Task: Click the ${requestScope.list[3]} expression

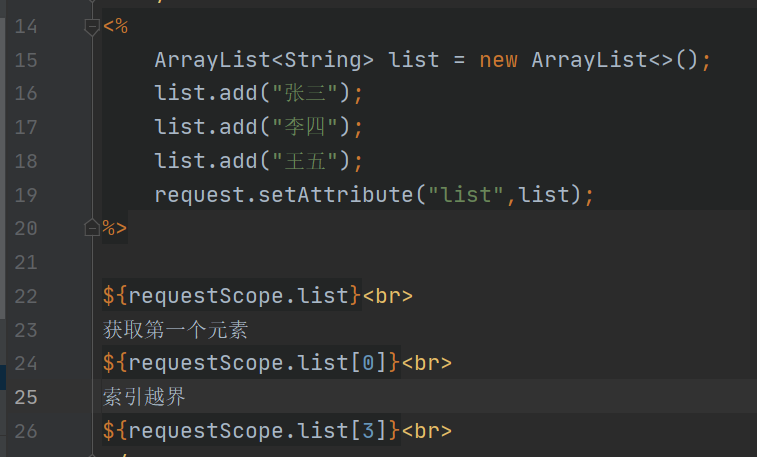Action: tap(252, 430)
